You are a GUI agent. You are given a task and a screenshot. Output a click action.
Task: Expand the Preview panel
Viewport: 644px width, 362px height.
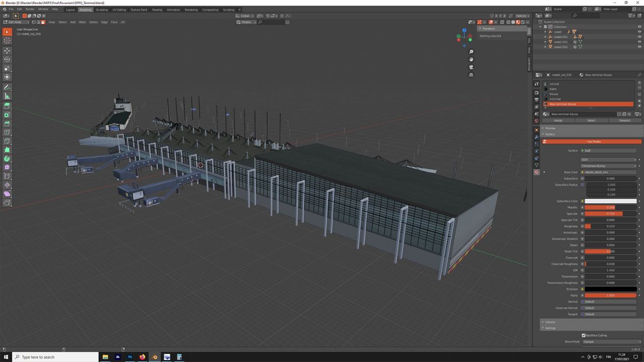(550, 128)
